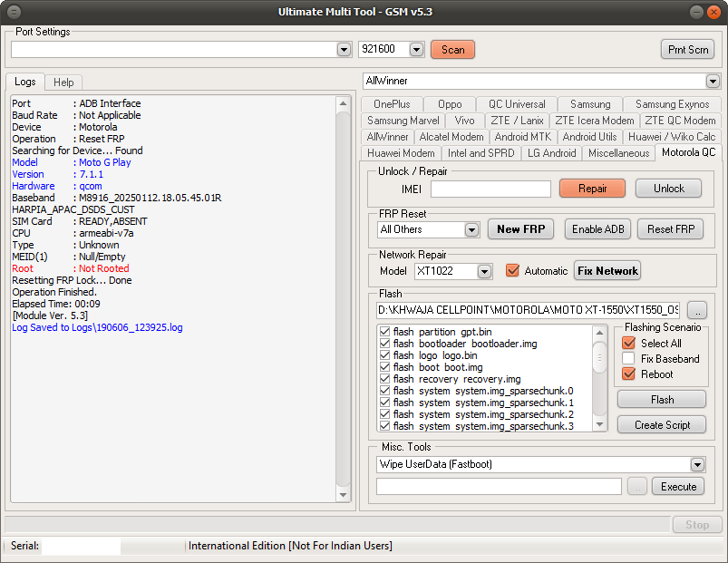Select the Logs tab

click(25, 82)
